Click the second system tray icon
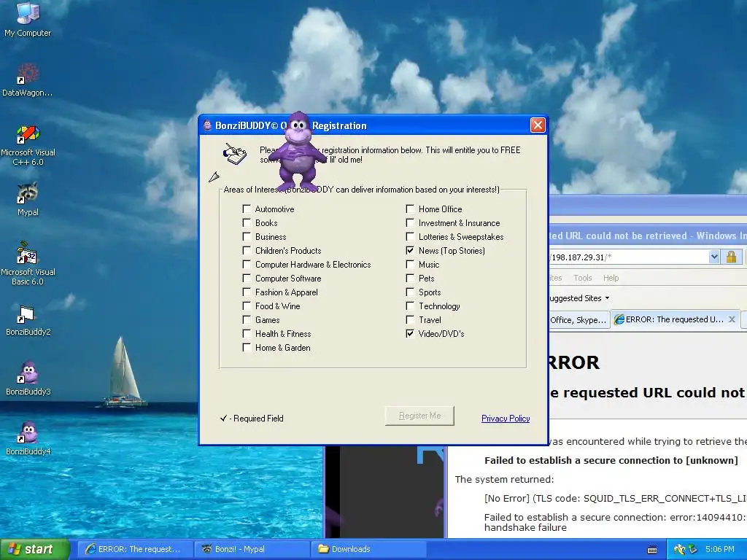This screenshot has height=560, width=747. pyautogui.click(x=693, y=550)
